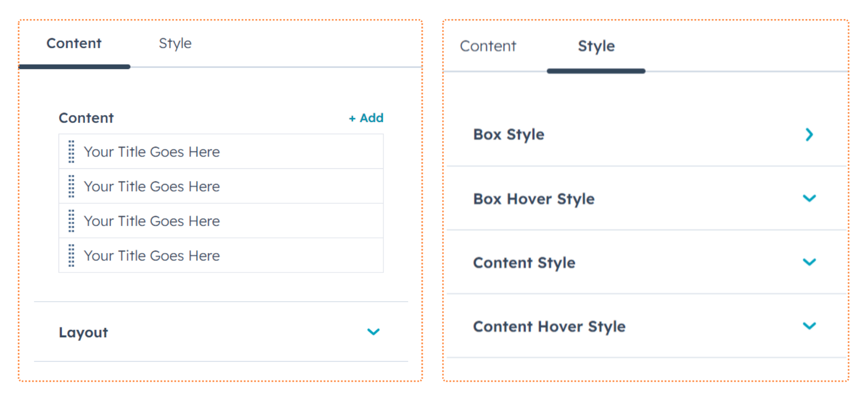The height and width of the screenshot is (401, 868).
Task: Click drag handle of third title item
Action: pos(72,221)
